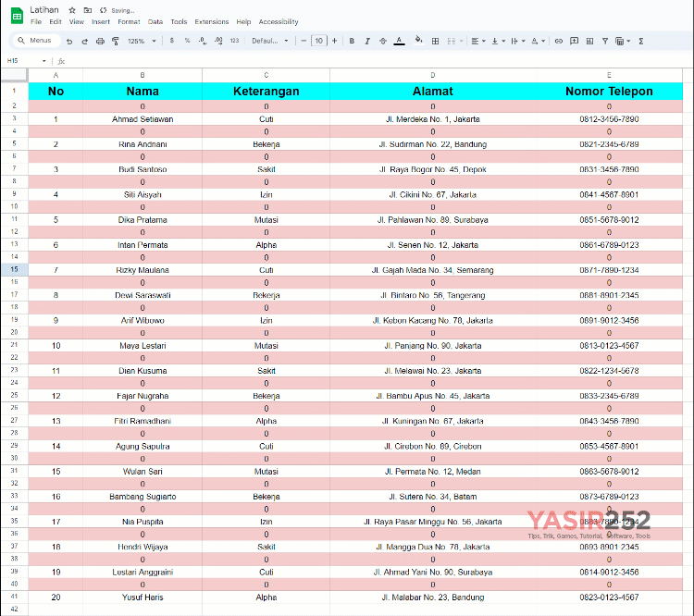Click the Menus search box
694x616 pixels.
coord(36,41)
